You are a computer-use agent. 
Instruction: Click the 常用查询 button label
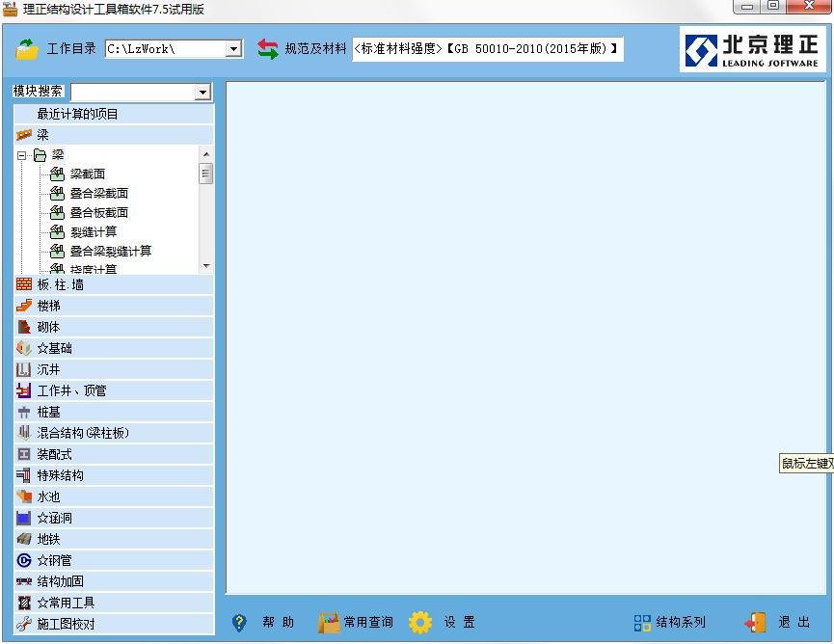coord(368,622)
